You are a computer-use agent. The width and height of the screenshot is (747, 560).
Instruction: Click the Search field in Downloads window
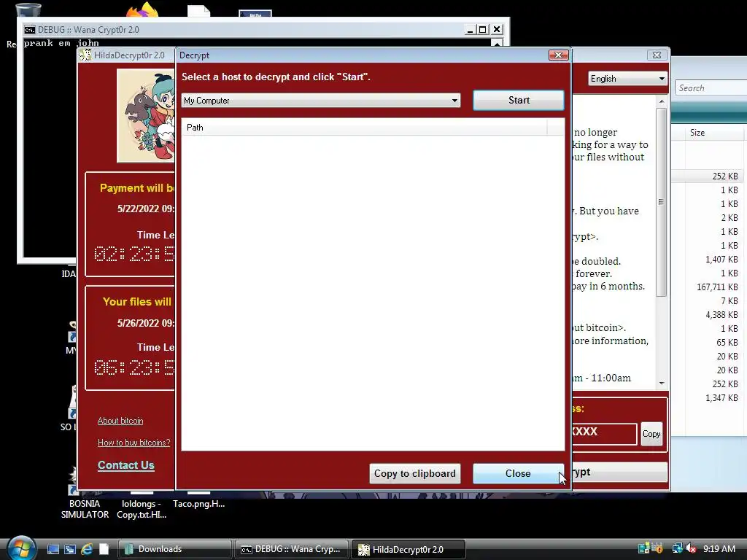coord(711,87)
